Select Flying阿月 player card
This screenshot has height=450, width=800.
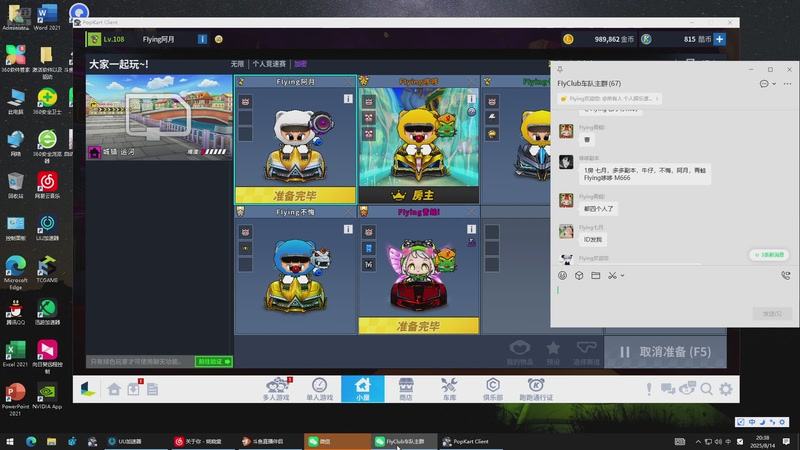click(295, 140)
